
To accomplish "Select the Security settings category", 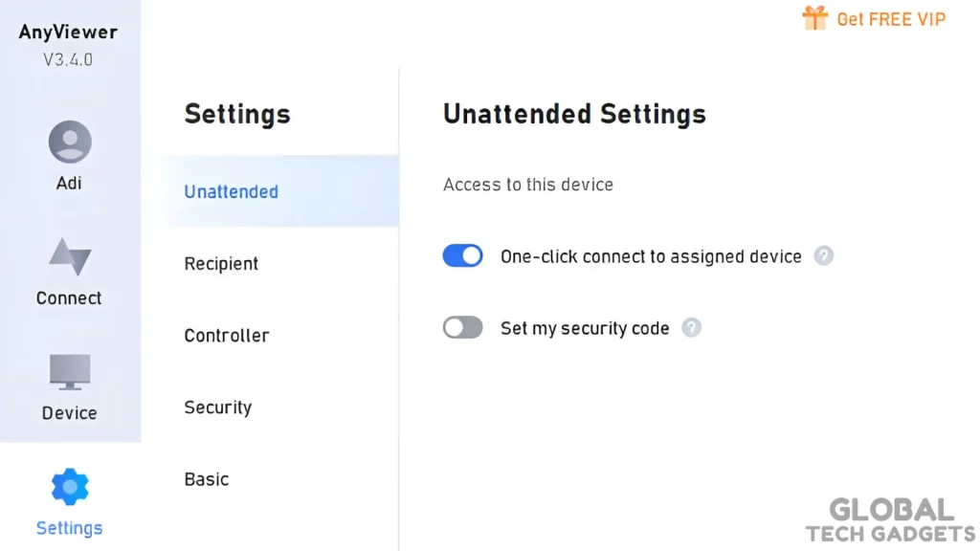I will [x=217, y=408].
